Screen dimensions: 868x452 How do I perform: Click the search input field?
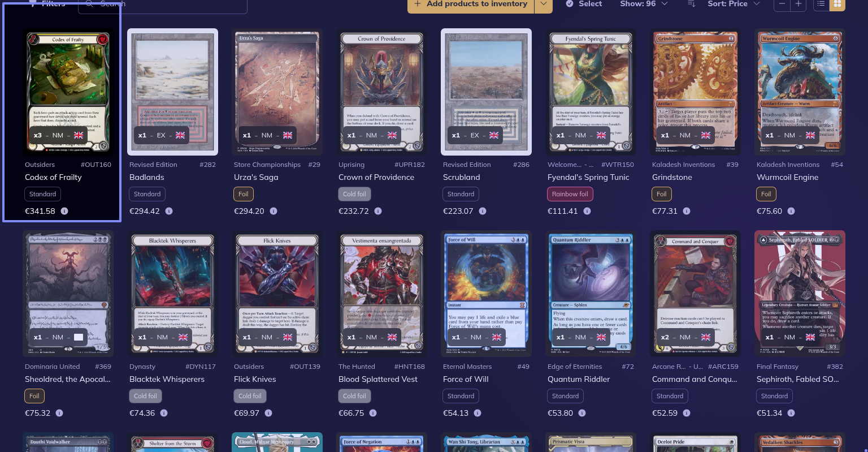pos(163,5)
